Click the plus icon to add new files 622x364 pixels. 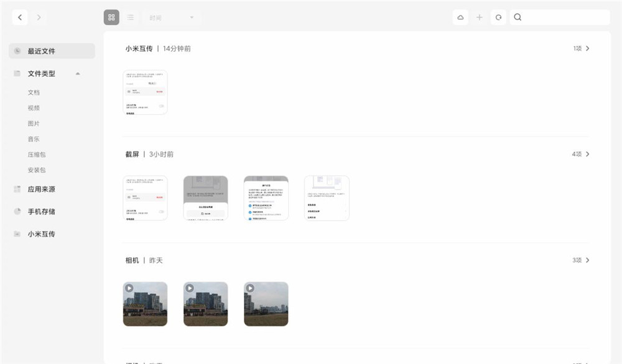pyautogui.click(x=480, y=17)
